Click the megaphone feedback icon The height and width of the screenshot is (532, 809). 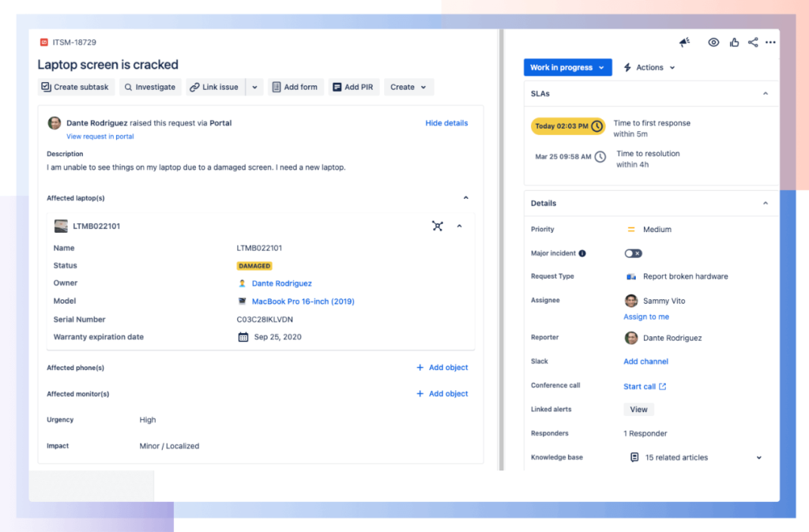click(x=684, y=43)
